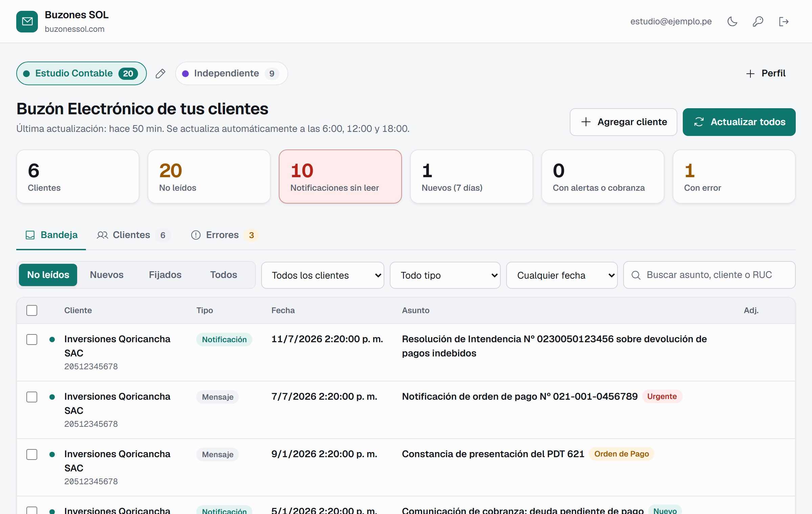Image resolution: width=812 pixels, height=514 pixels.
Task: Click the Buzones SOL envelope logo
Action: (27, 22)
